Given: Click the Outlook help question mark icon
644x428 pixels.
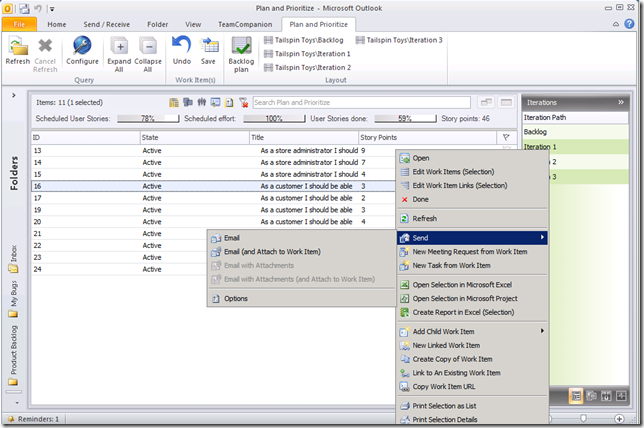Looking at the screenshot, I should click(629, 24).
